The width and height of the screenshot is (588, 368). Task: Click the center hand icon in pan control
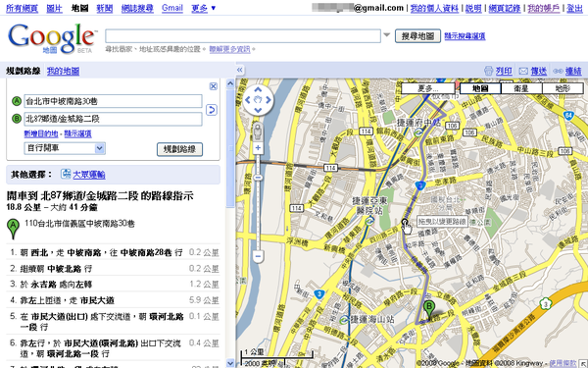click(258, 100)
